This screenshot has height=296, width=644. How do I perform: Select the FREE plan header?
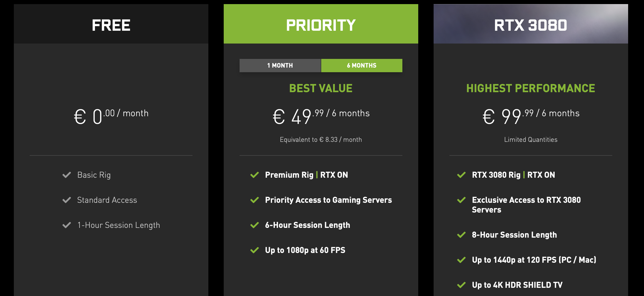(111, 24)
